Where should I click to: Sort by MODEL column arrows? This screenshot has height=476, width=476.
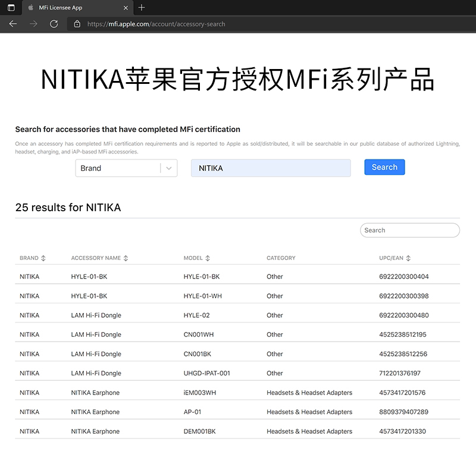click(208, 258)
